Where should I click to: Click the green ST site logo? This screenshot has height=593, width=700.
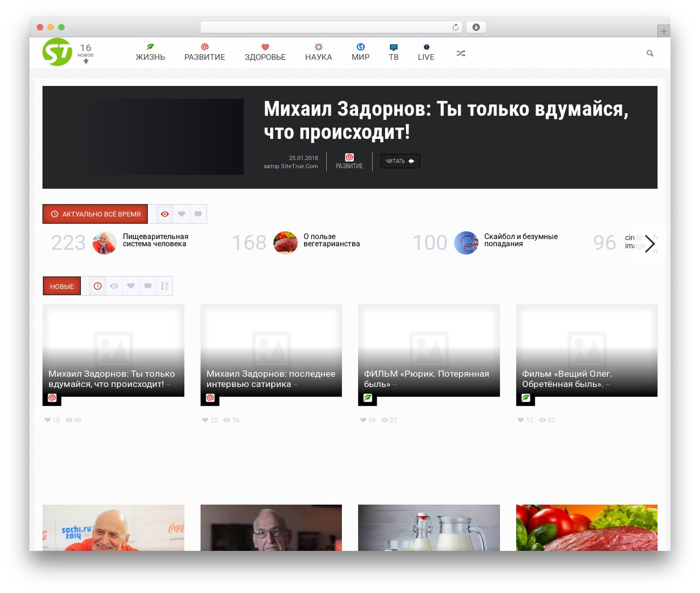tap(57, 52)
